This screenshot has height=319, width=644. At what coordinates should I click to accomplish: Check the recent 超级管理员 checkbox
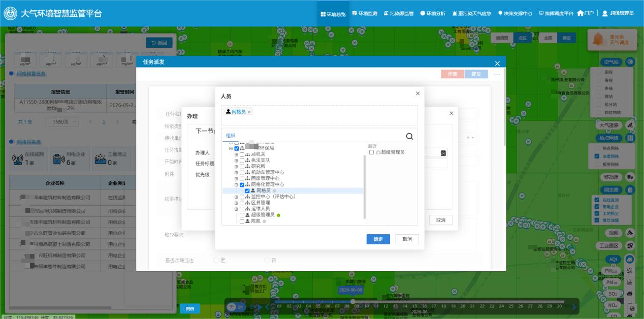tap(372, 152)
